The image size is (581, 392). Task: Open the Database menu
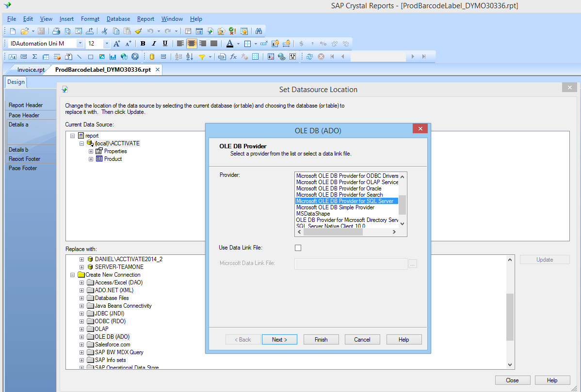pyautogui.click(x=118, y=19)
